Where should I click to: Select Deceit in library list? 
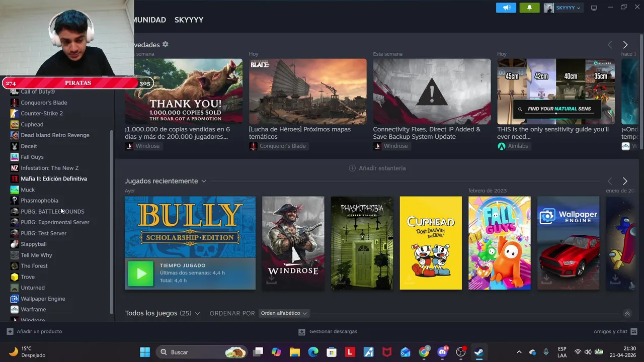[x=29, y=146]
